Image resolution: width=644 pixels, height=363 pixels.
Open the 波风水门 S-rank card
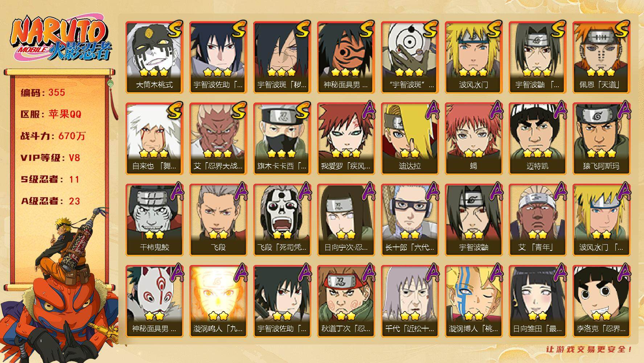(x=474, y=57)
